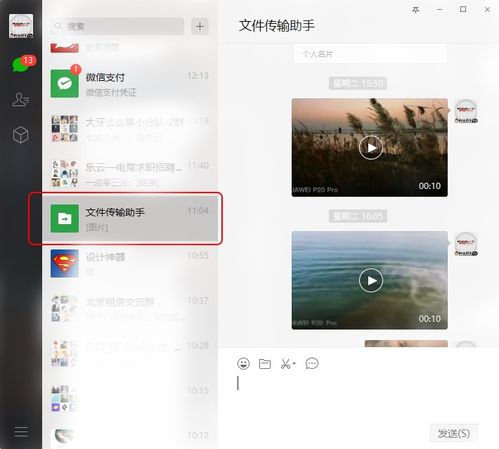Play the second water surface video
The width and height of the screenshot is (499, 449).
(x=371, y=280)
